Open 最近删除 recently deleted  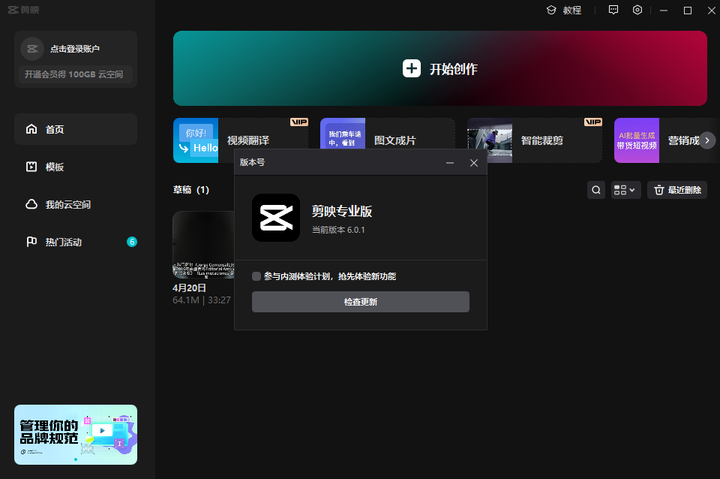click(x=677, y=190)
